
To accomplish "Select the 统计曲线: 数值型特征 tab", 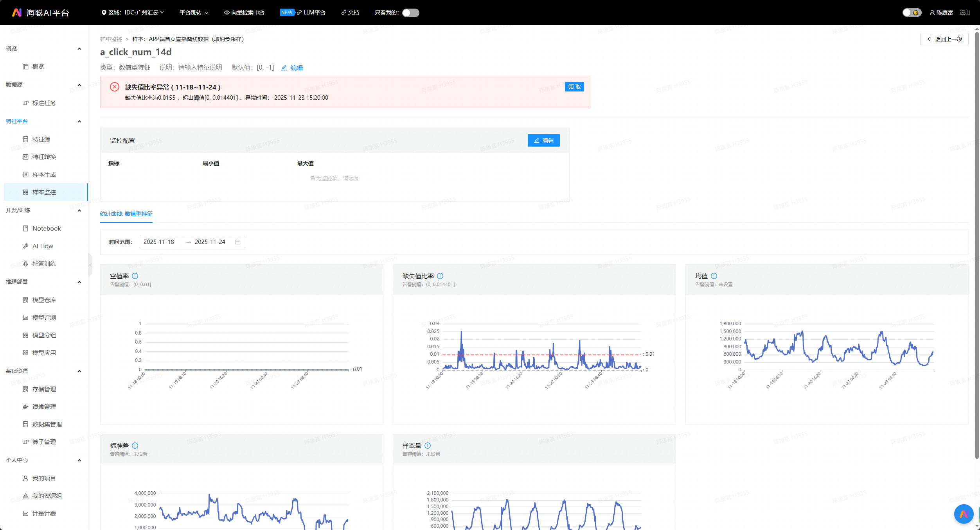I will point(126,214).
